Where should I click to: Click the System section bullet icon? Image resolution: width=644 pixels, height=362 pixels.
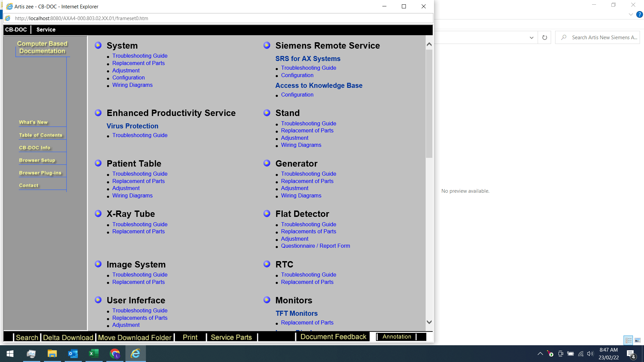pos(98,45)
